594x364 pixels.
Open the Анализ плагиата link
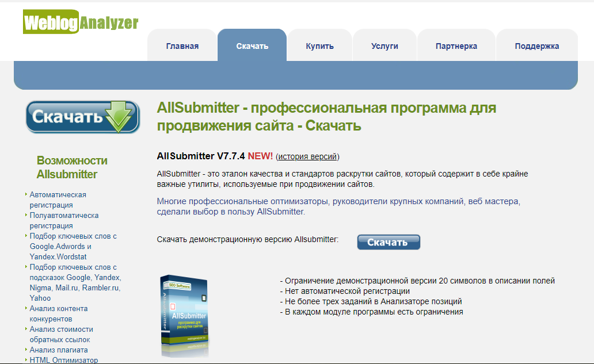tap(59, 350)
